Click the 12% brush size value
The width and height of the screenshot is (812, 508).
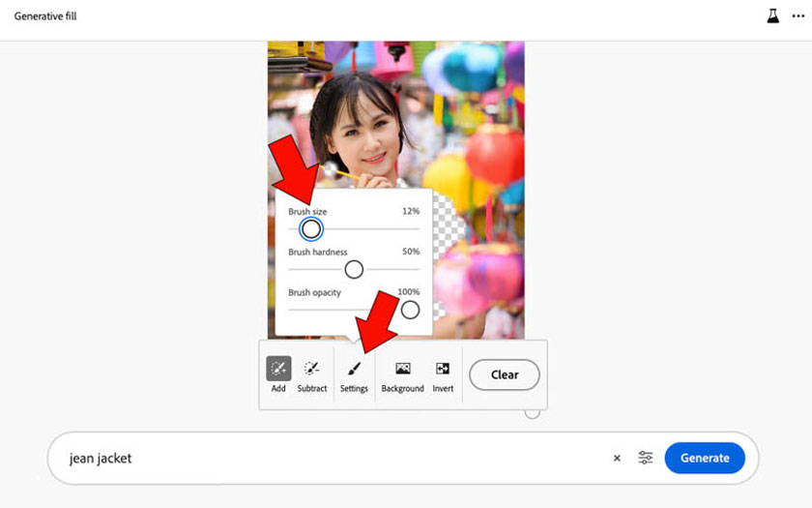tap(411, 211)
